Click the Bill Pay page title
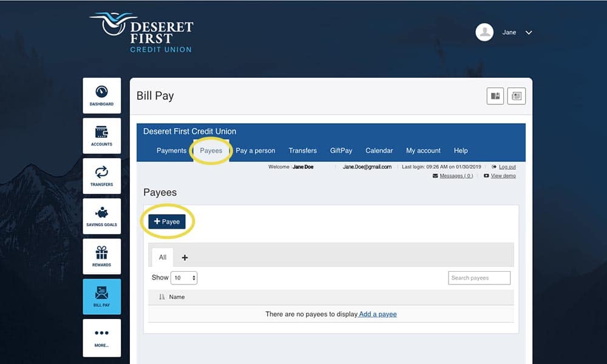This screenshot has width=607, height=364. 155,96
